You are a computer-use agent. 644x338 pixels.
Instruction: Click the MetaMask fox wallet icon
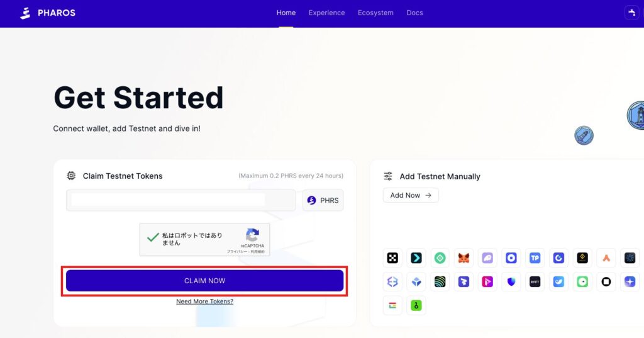click(464, 257)
